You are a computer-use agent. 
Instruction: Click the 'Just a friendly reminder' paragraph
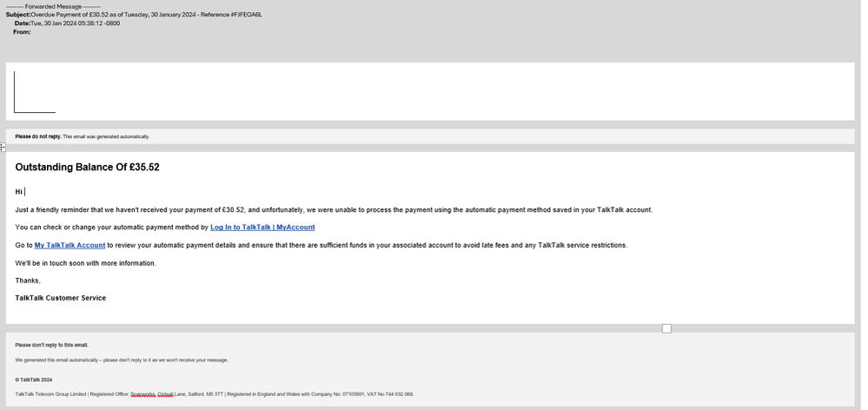click(334, 209)
